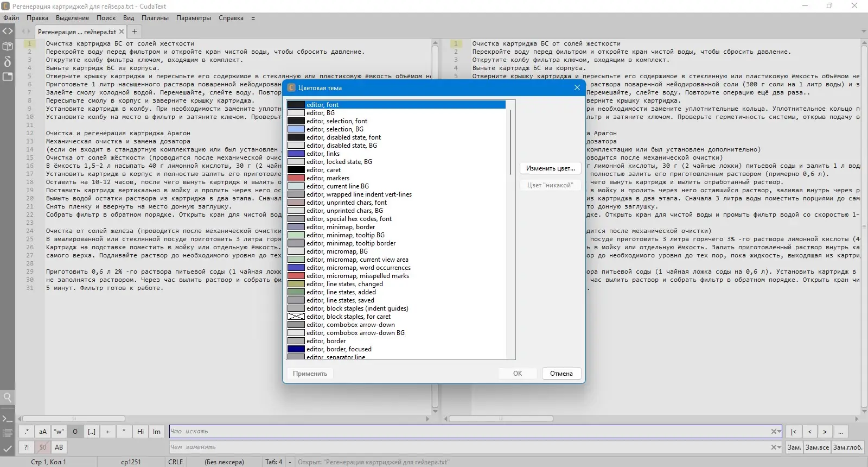
Task: Toggle the regex '.*' search option
Action: click(x=27, y=432)
